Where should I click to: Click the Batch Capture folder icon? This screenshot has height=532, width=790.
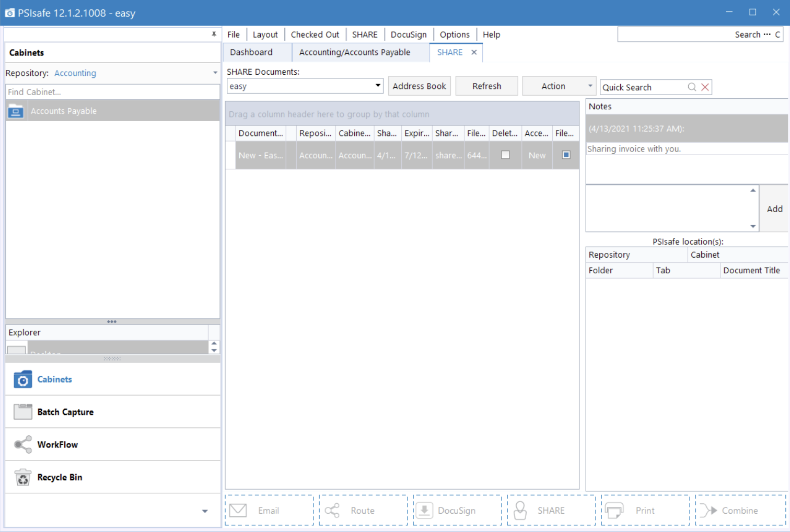pos(22,412)
